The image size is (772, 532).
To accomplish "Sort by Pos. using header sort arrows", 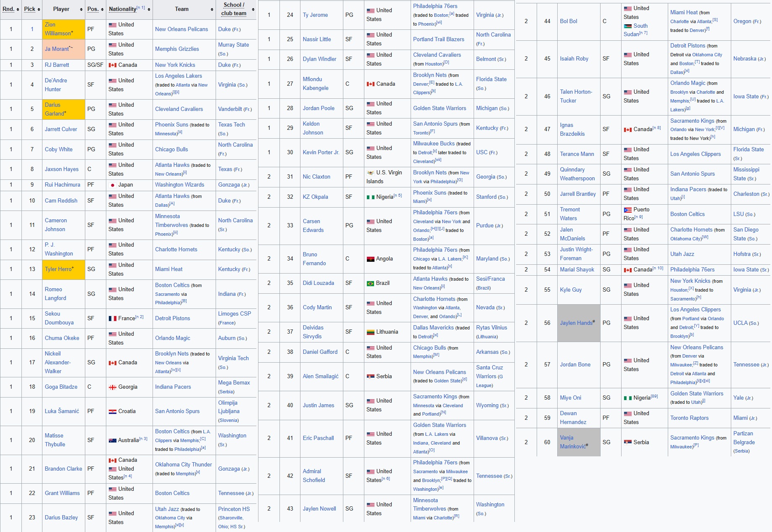I will (102, 9).
